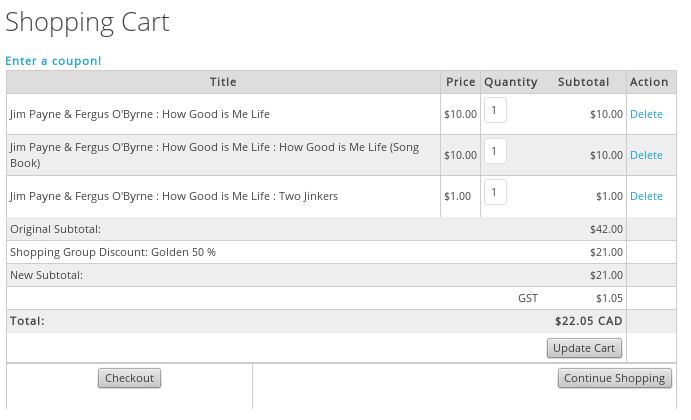Proceed with the Checkout button

click(x=129, y=378)
